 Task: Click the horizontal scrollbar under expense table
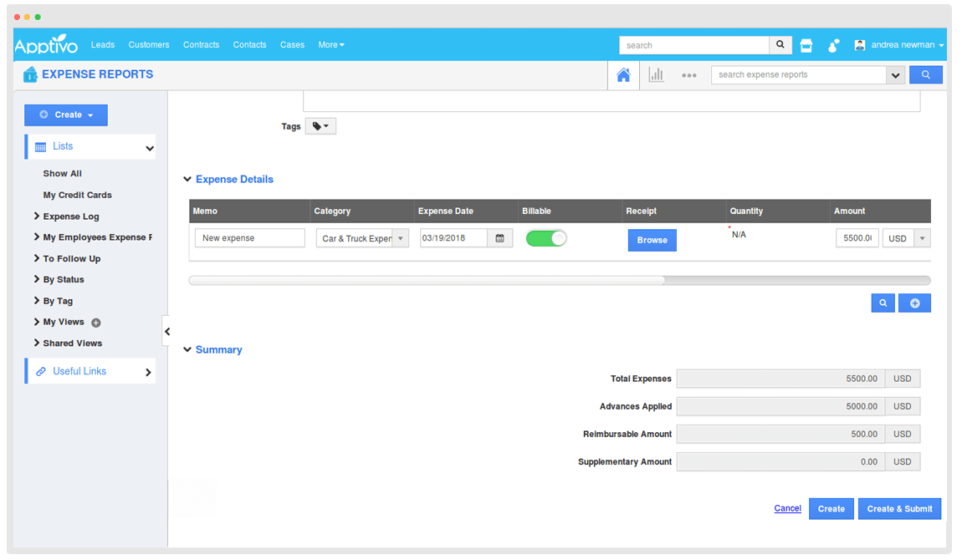click(x=427, y=281)
